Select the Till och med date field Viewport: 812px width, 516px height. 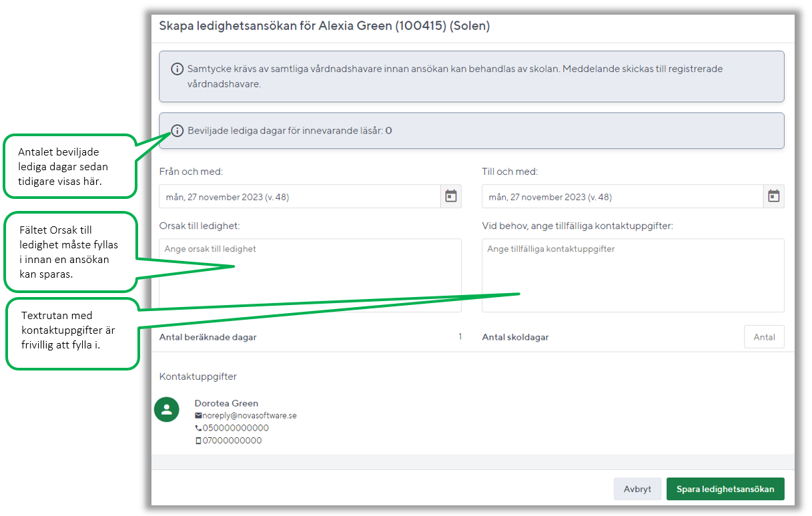[622, 197]
